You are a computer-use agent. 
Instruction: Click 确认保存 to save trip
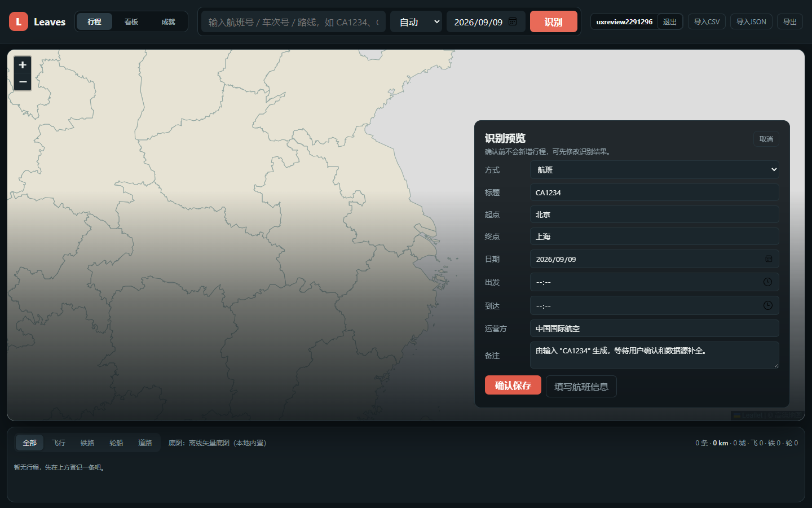[513, 385]
